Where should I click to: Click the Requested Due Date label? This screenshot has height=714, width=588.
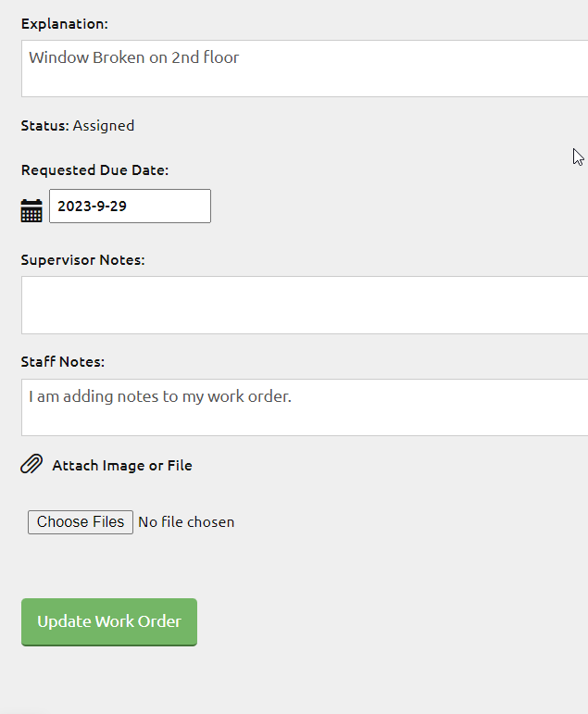[x=94, y=170]
